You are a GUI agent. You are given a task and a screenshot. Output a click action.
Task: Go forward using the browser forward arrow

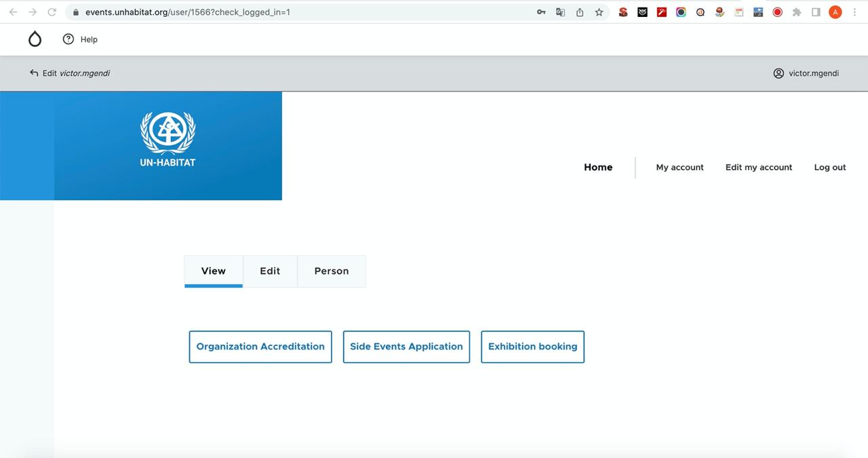[x=33, y=12]
